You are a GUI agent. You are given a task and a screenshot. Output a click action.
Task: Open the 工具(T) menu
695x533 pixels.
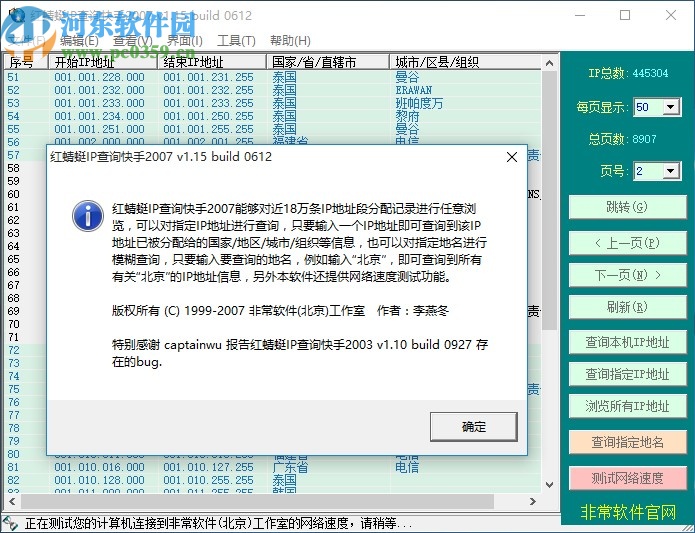tap(236, 41)
